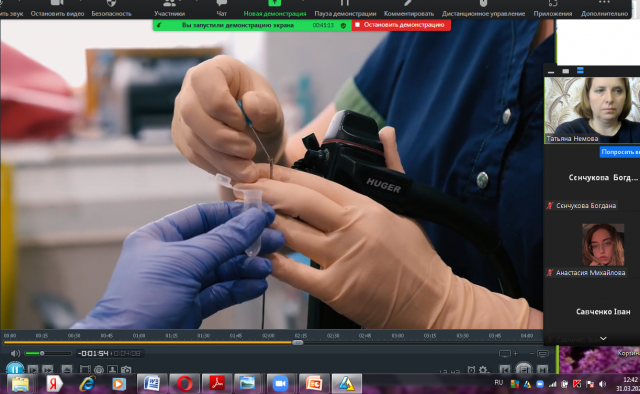This screenshot has width=640, height=394.
Task: Mute the player with the speaker icon
Action: point(15,353)
